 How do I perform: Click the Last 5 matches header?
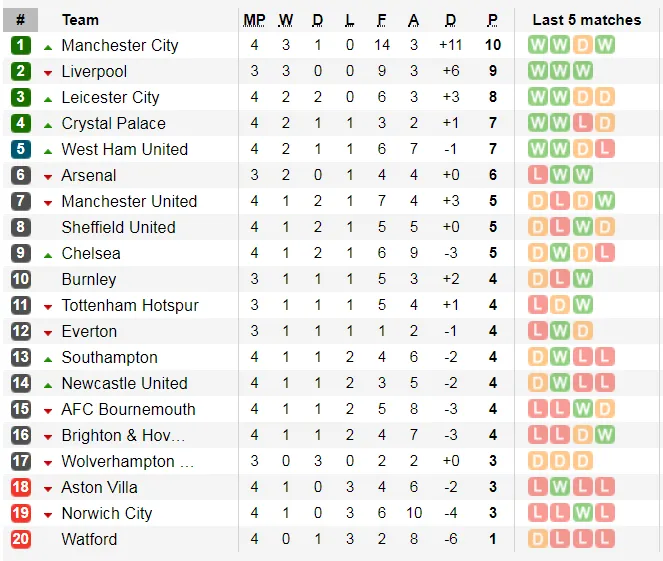[x=586, y=20]
